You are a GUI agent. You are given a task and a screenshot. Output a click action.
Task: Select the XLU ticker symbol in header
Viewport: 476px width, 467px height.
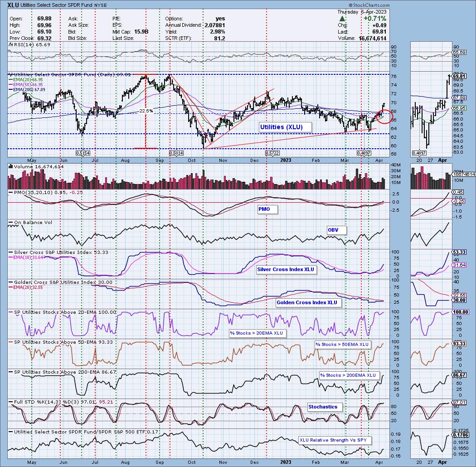13,5
